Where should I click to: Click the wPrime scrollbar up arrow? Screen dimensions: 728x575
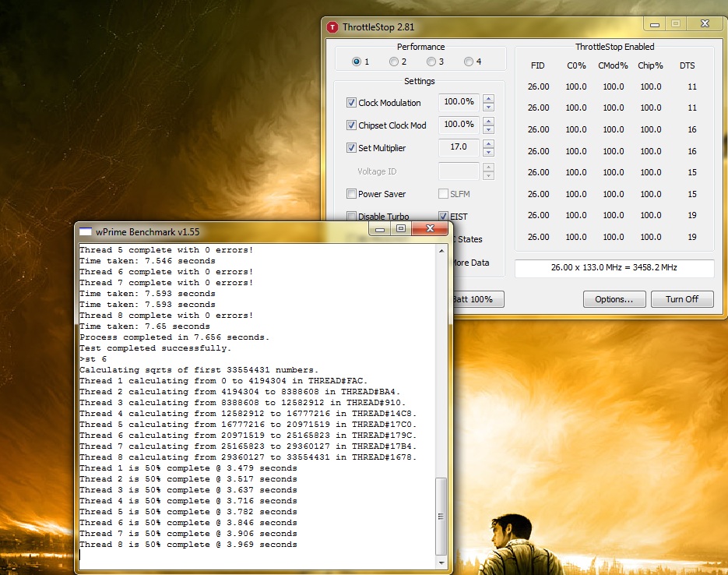point(441,251)
